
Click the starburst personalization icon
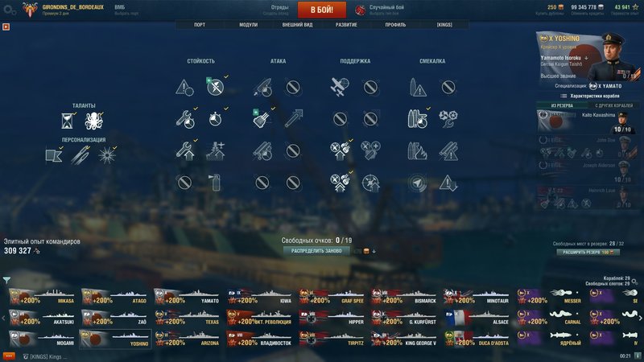coord(107,155)
